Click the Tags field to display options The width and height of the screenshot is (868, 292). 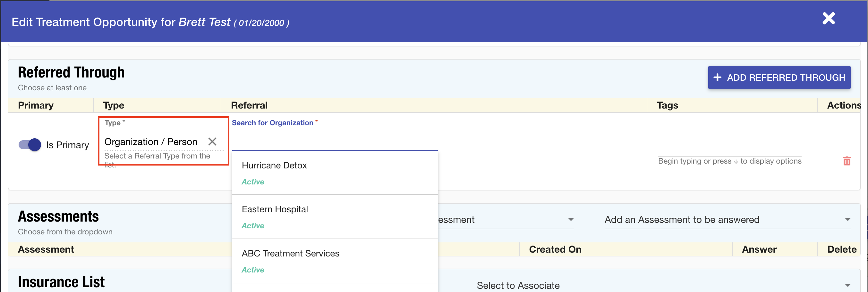coord(729,161)
